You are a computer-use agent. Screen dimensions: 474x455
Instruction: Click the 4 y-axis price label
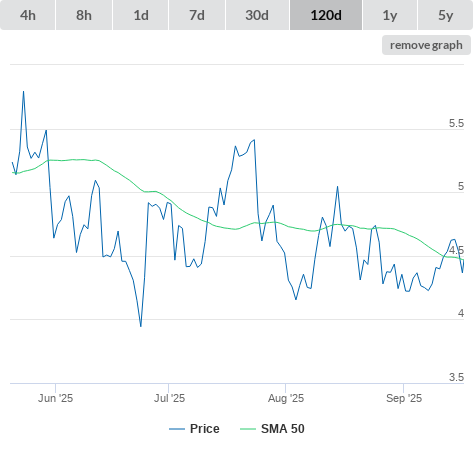click(461, 313)
